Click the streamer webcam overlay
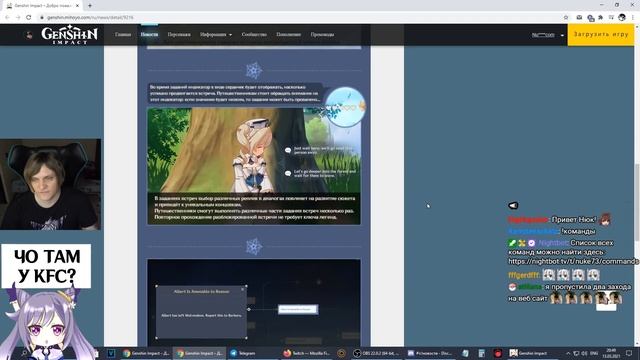 [x=50, y=184]
